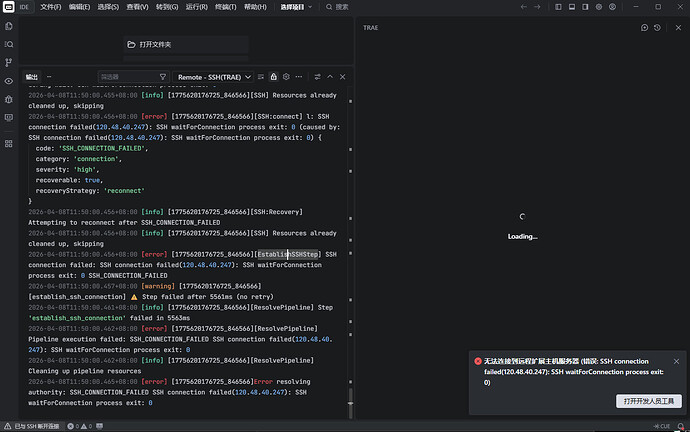
Task: Maximize output panel with chevron up
Action: (x=331, y=76)
